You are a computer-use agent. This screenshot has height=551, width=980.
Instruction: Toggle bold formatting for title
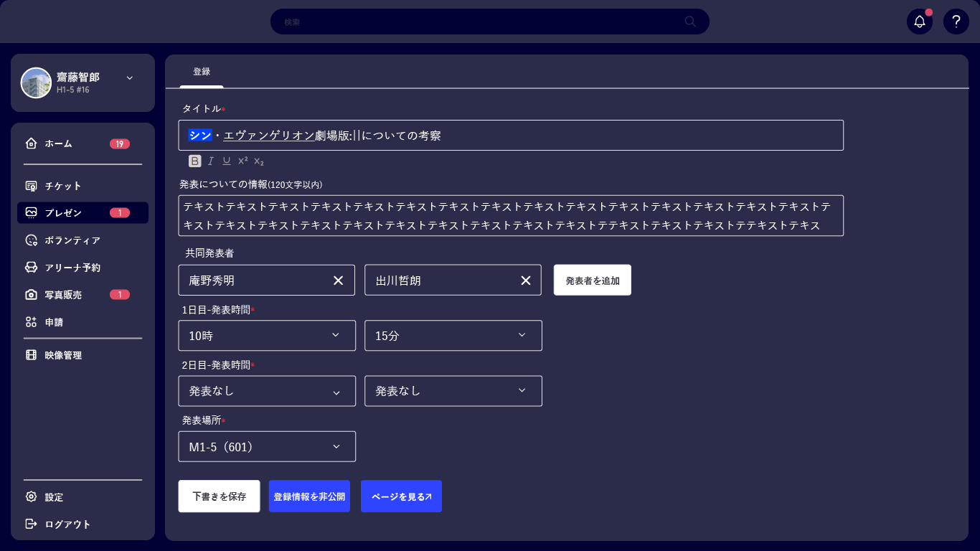point(195,161)
